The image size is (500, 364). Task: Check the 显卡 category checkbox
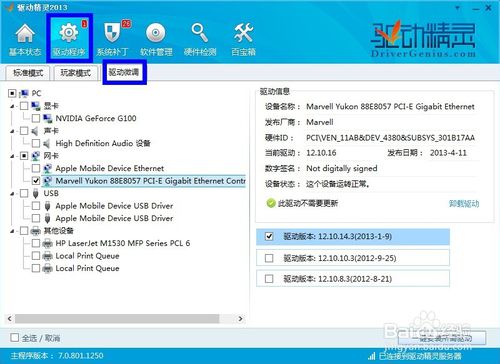[24, 106]
